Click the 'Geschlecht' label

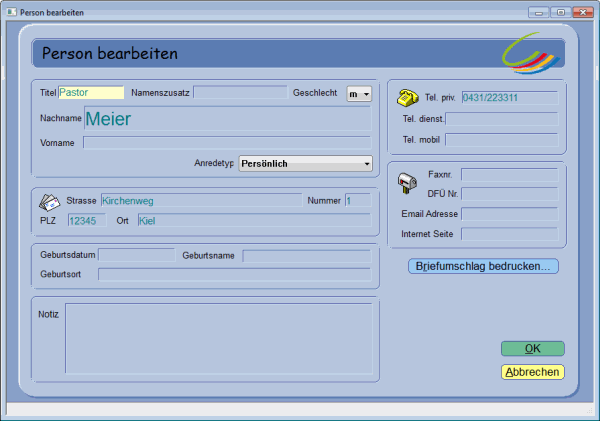[x=315, y=93]
